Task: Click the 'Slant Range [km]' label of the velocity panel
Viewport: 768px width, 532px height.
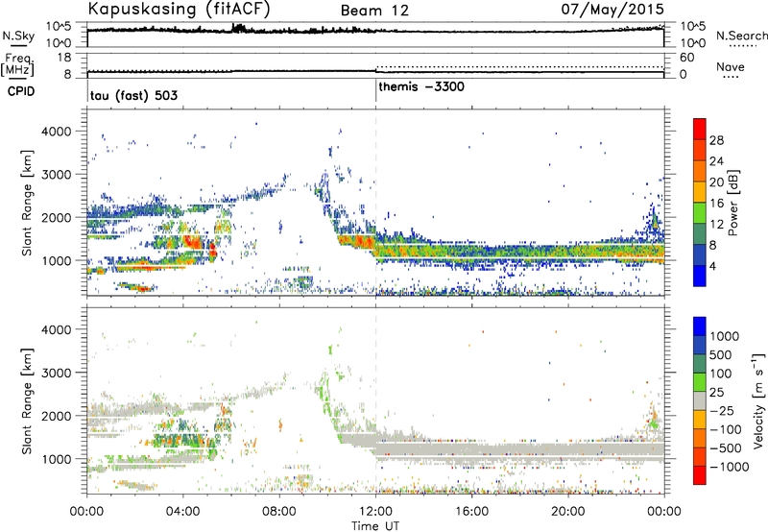Action: coord(27,400)
